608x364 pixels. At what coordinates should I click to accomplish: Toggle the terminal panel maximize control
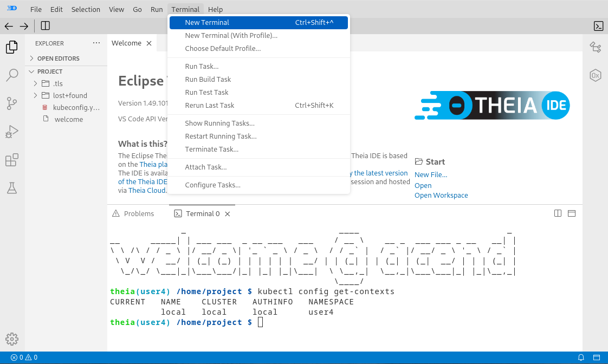[572, 213]
